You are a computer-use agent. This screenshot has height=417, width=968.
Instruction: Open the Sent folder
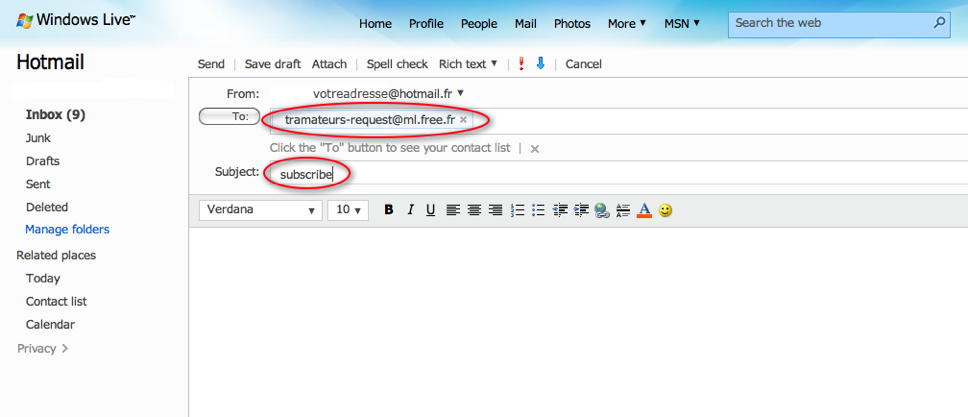(38, 184)
